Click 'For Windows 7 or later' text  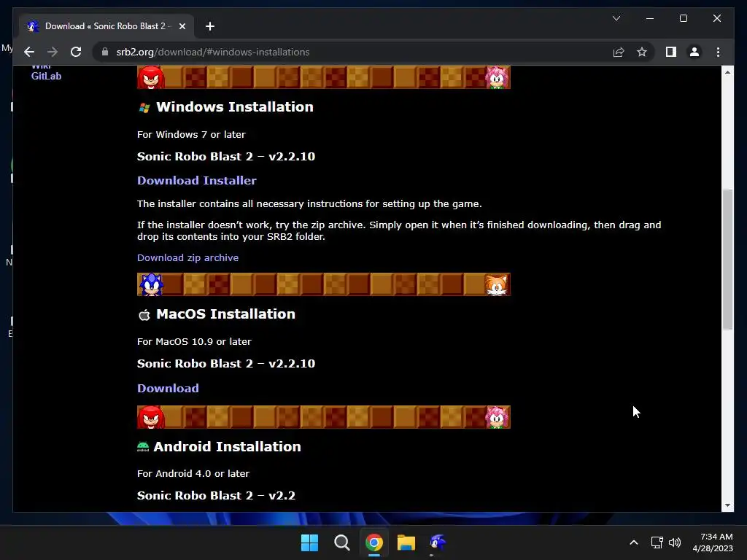pos(192,134)
